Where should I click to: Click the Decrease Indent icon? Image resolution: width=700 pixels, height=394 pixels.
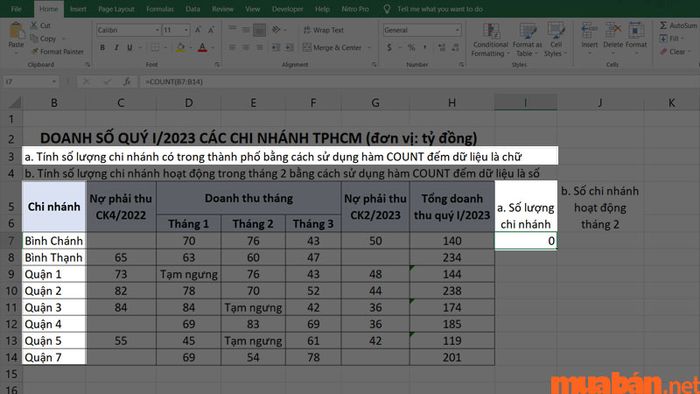[x=276, y=47]
